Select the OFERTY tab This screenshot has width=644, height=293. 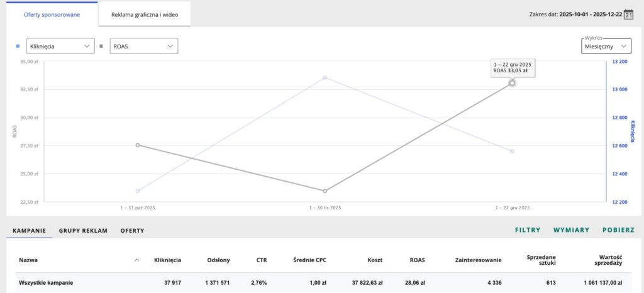coord(132,231)
